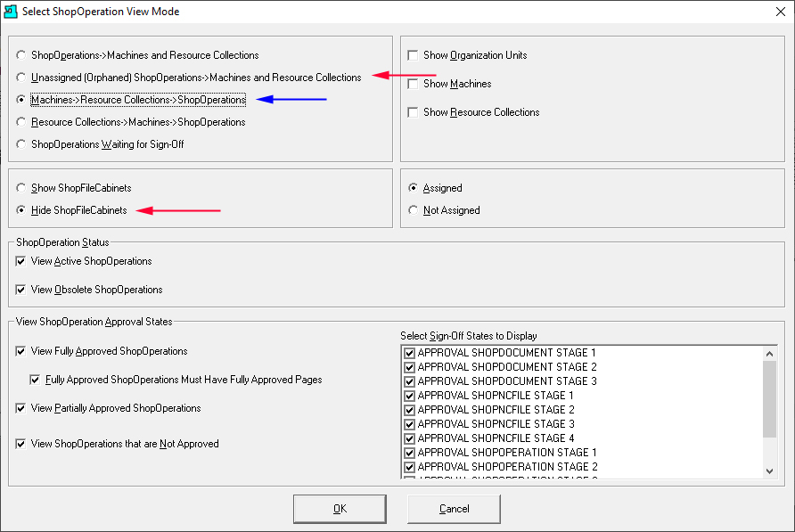Image resolution: width=795 pixels, height=532 pixels.
Task: Uncheck APPROVAL SHOPDOCUMENT STAGE 1
Action: (410, 353)
